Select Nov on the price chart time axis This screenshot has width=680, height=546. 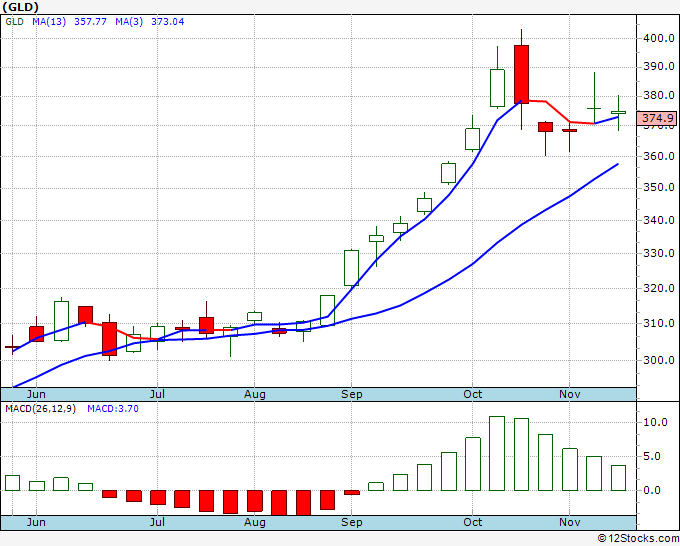click(x=569, y=394)
